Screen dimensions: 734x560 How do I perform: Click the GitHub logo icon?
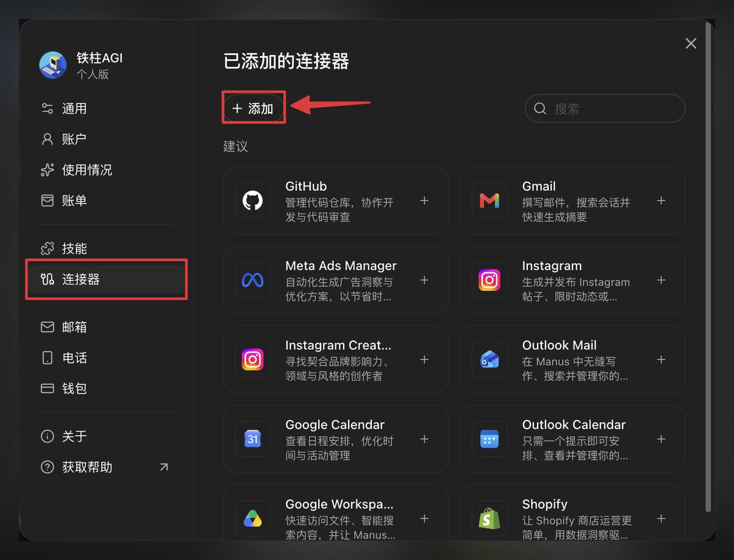(x=253, y=201)
